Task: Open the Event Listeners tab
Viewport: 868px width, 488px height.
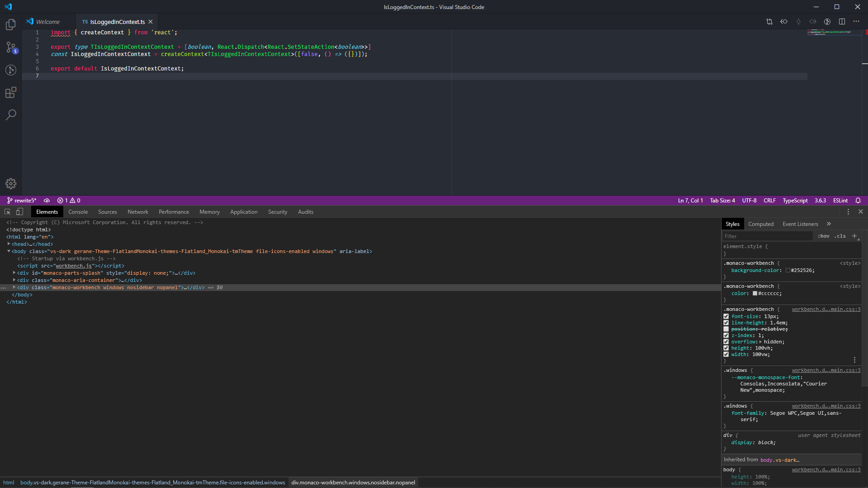Action: pyautogui.click(x=800, y=224)
